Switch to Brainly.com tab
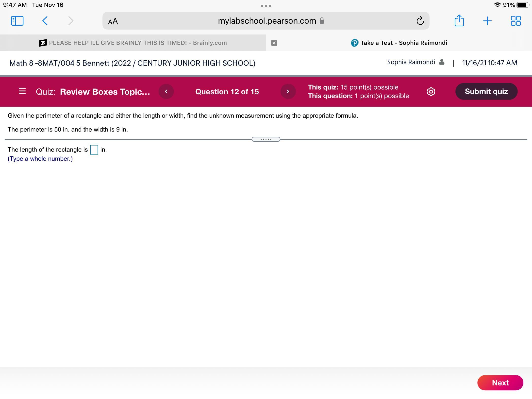 pyautogui.click(x=133, y=43)
